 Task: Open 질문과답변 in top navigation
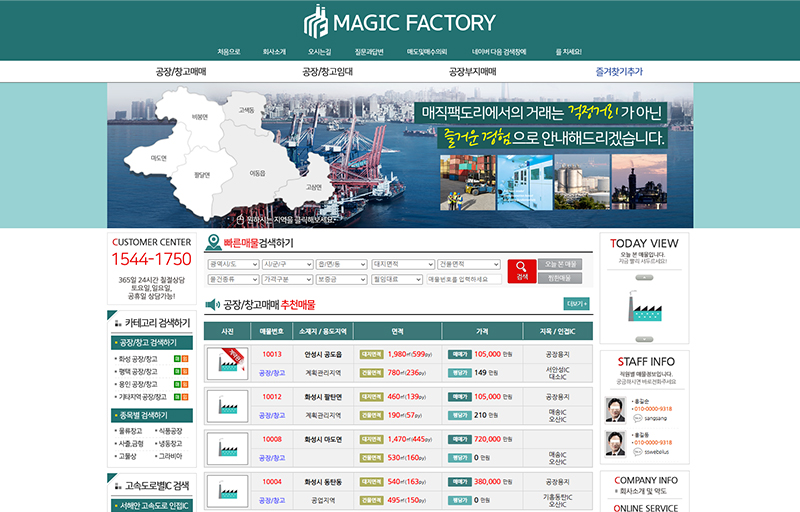[369, 52]
